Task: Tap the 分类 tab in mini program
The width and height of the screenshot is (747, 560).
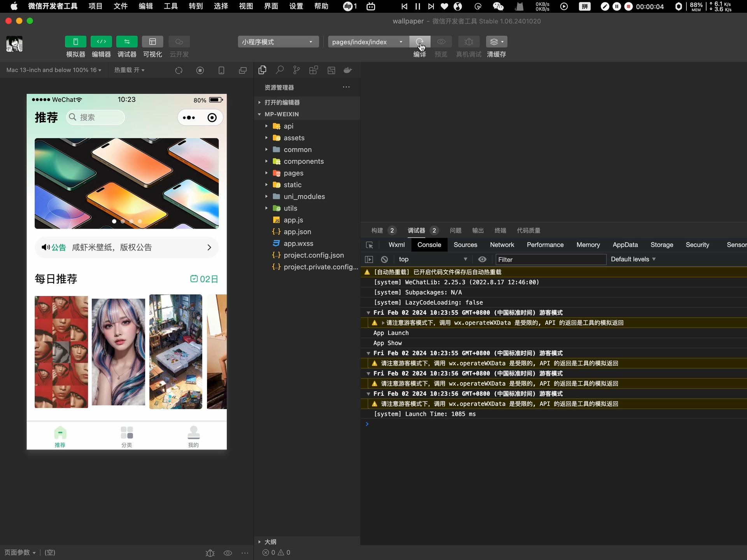Action: point(127,437)
